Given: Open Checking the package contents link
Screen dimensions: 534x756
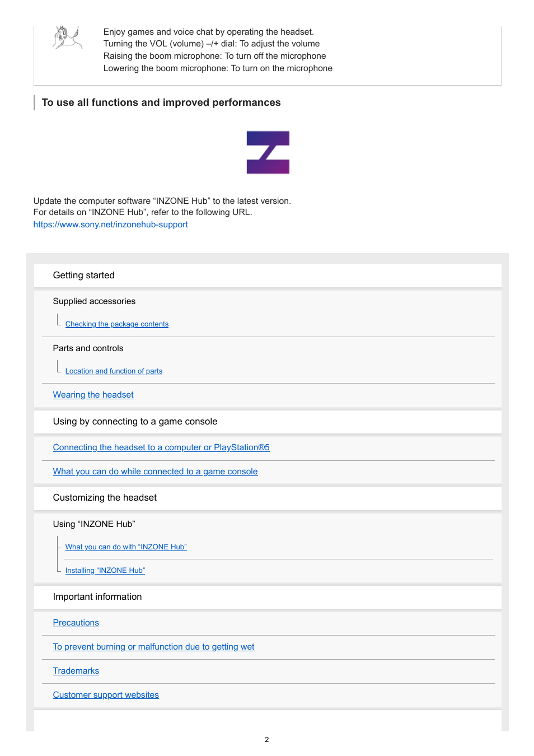Looking at the screenshot, I should tap(116, 324).
